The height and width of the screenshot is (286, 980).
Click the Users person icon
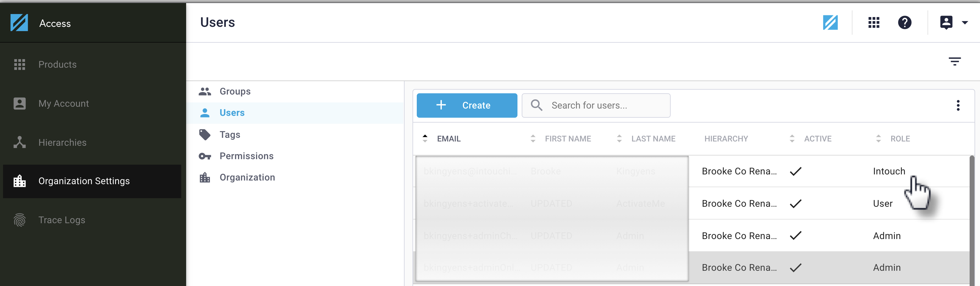click(x=205, y=113)
